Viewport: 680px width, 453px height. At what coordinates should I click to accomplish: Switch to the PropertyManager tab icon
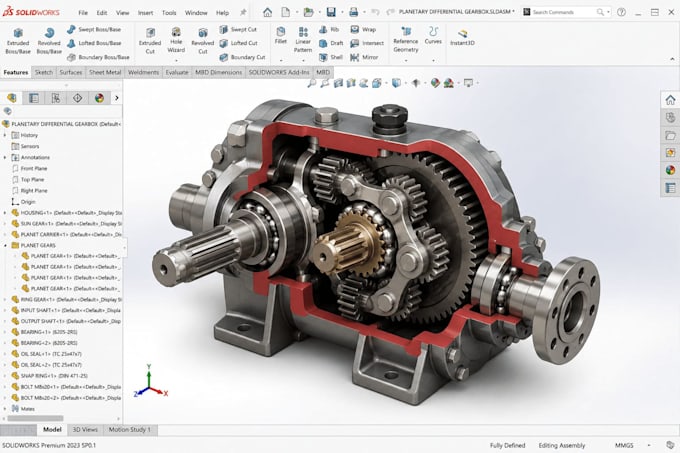(x=34, y=98)
